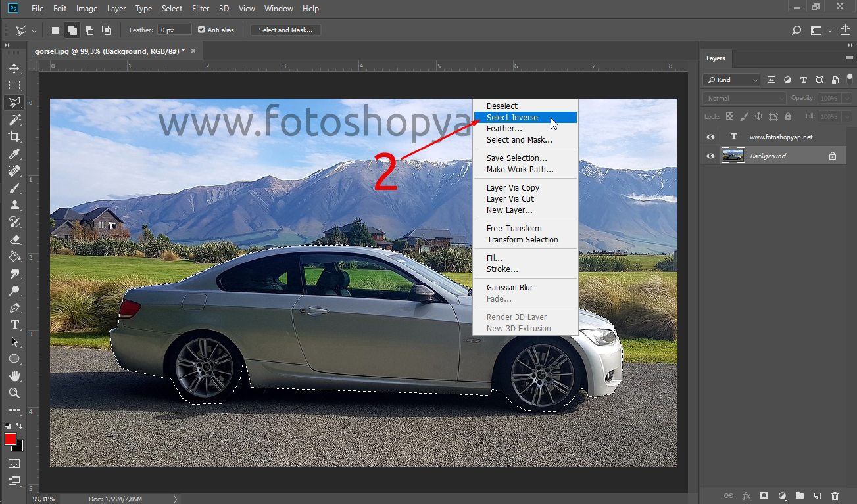This screenshot has width=857, height=504.
Task: Turn layer filtering on or off
Action: click(849, 78)
